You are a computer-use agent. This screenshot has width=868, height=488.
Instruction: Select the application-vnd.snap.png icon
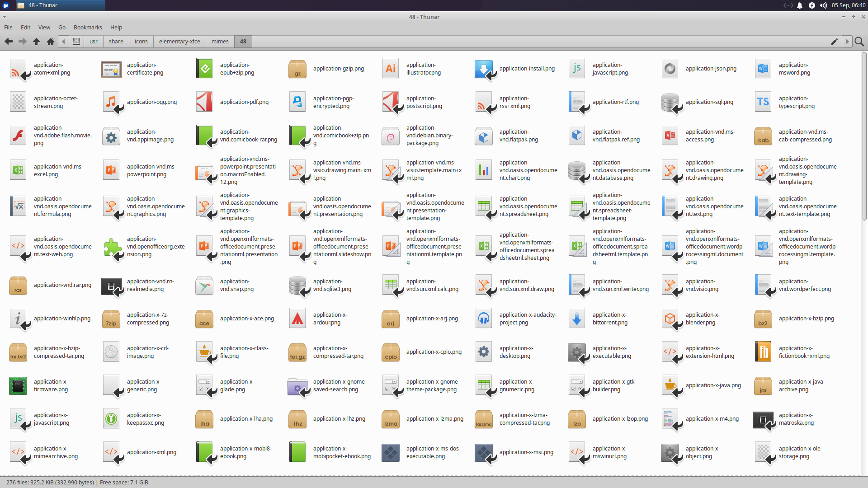(x=204, y=285)
